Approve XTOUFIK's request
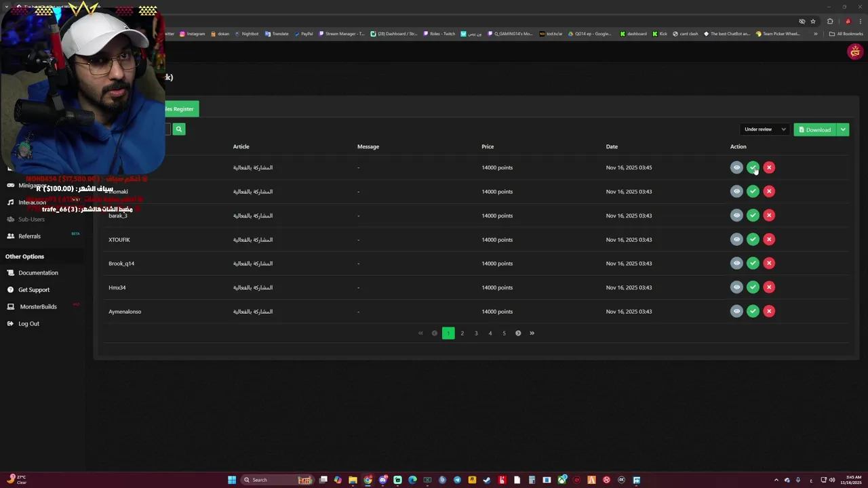This screenshot has width=868, height=488. coord(753,239)
